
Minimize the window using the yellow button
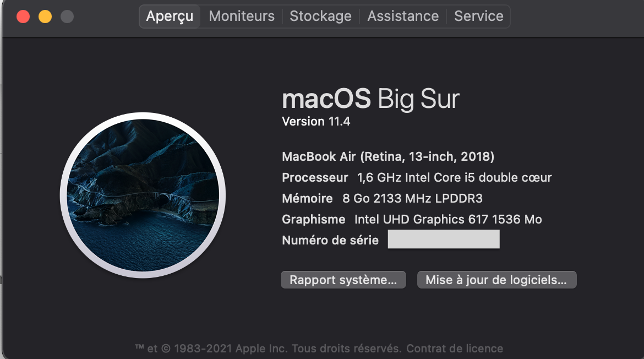[45, 17]
